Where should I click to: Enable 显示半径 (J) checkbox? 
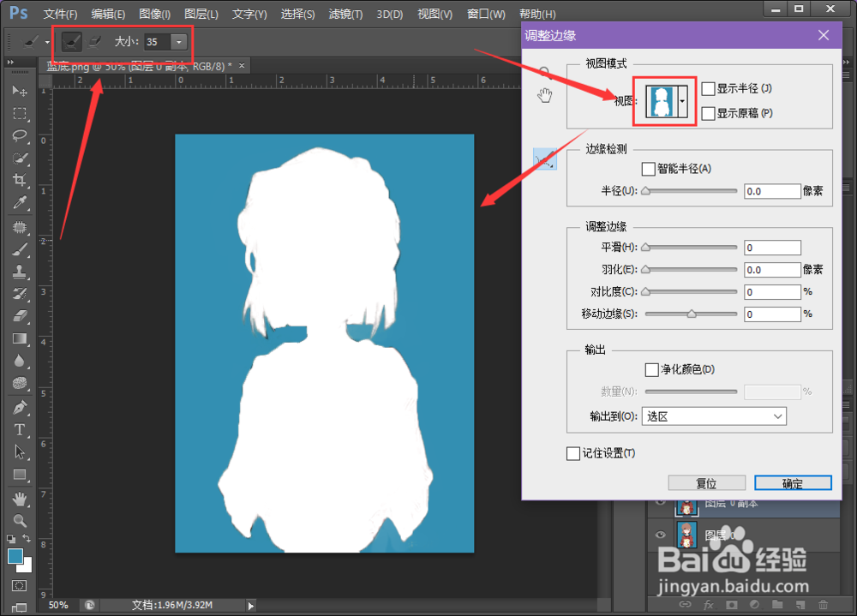(708, 88)
